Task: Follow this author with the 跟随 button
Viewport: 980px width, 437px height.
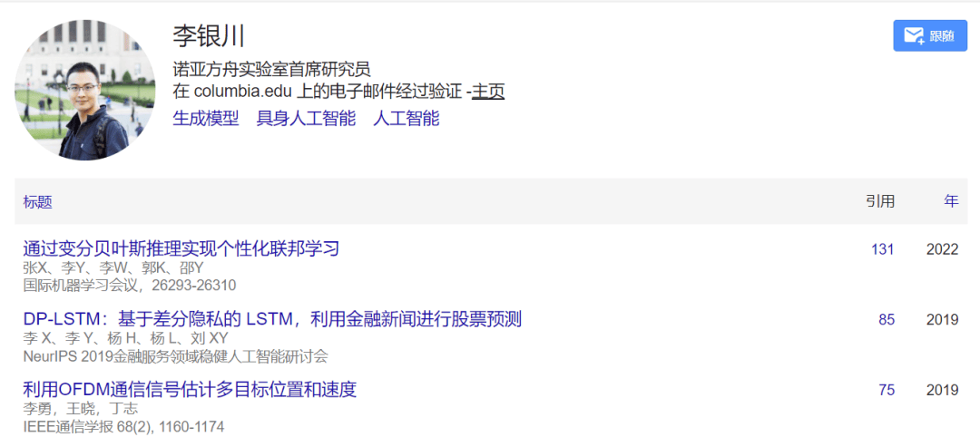Action: [x=930, y=35]
